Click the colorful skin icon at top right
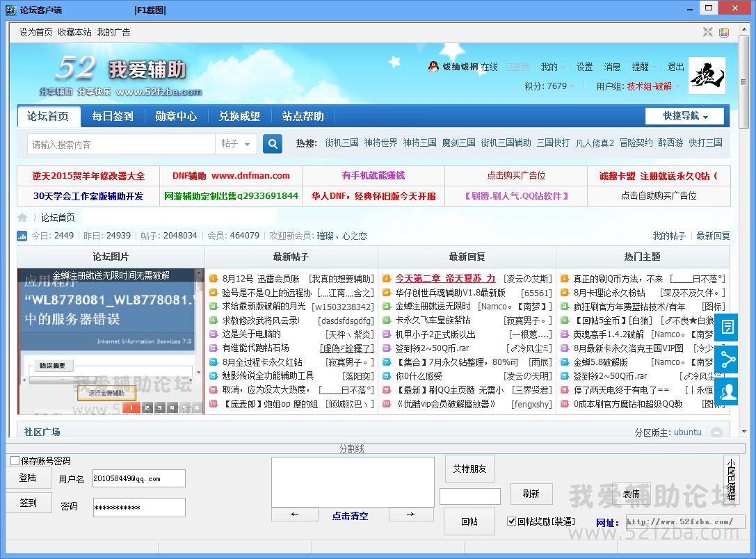This screenshot has height=559, width=756. coord(724,32)
